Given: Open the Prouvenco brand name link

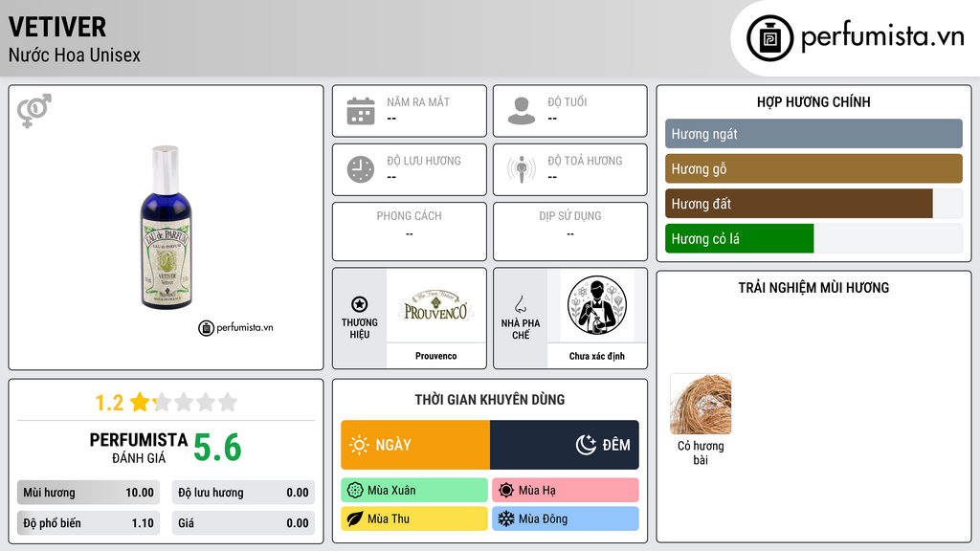Looking at the screenshot, I should pos(435,356).
